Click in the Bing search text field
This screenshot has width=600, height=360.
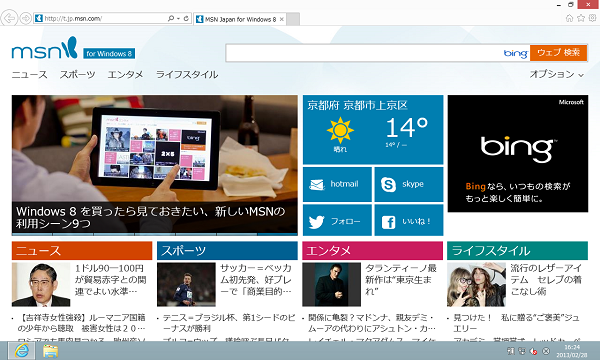(x=364, y=53)
